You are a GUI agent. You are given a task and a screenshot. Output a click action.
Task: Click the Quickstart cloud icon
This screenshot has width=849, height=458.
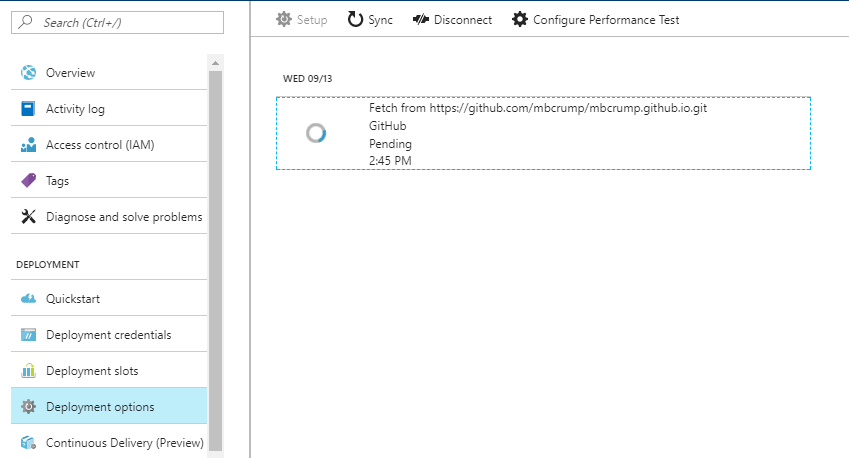[29, 298]
